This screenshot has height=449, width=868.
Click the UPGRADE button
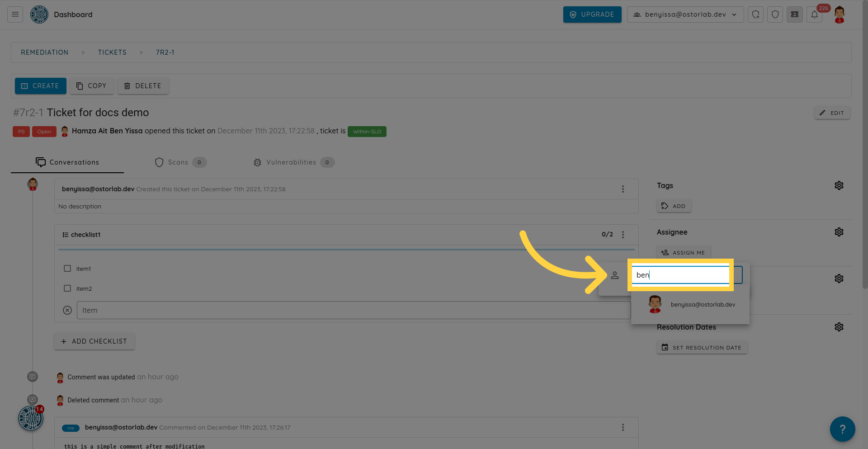tap(592, 14)
